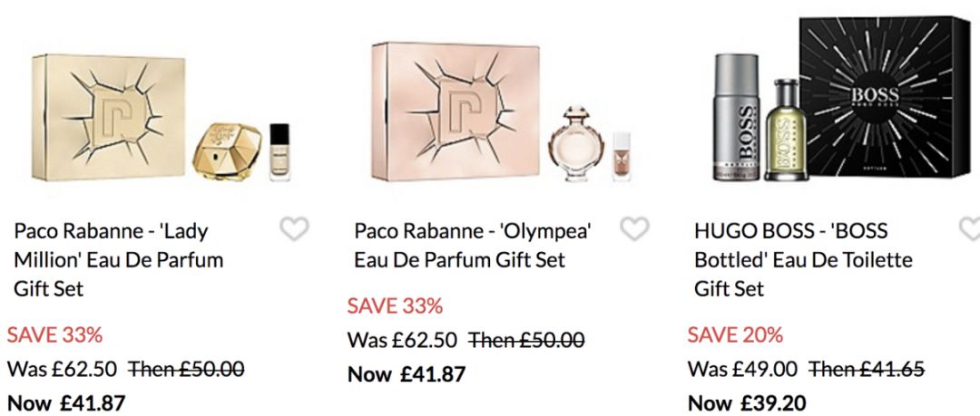Favorite the Lady Million gift set heart

294,230
